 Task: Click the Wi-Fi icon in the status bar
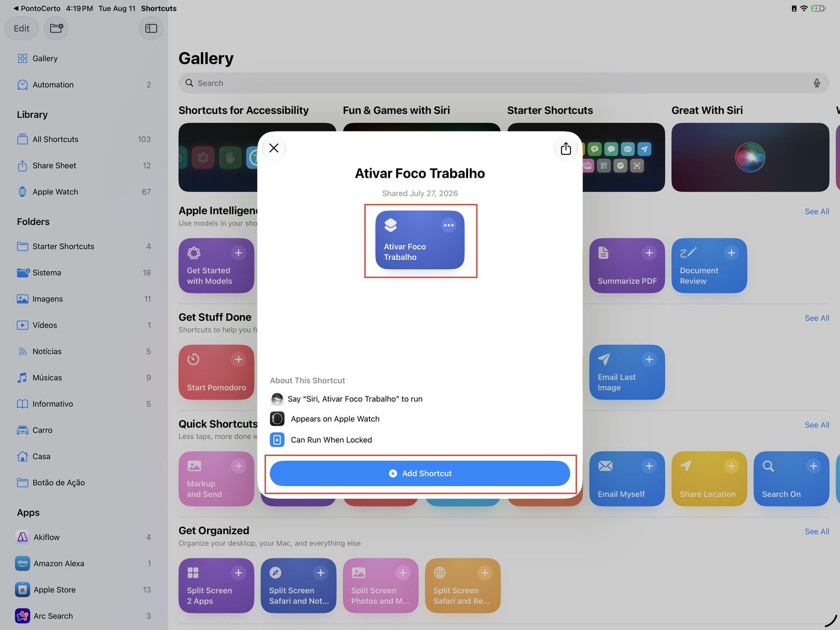coord(804,8)
